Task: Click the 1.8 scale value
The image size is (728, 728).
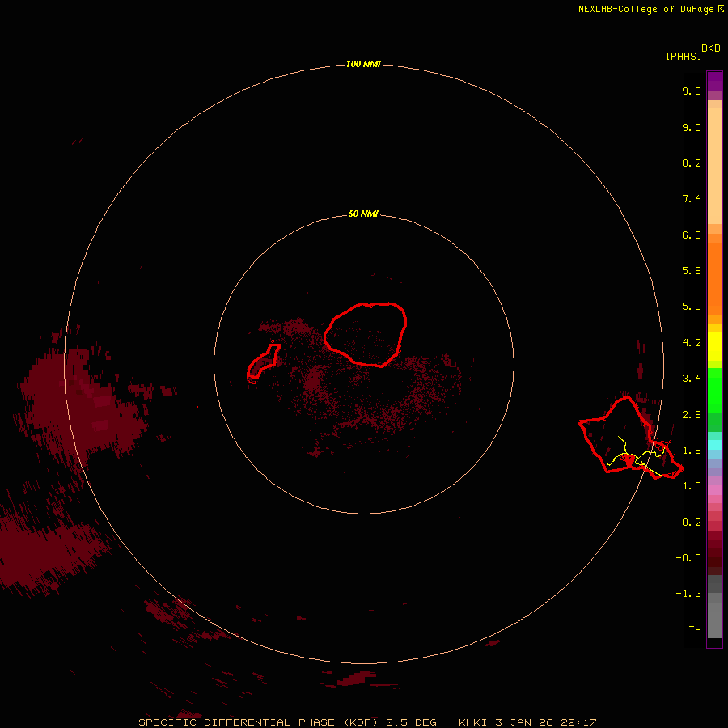Action: 692,451
